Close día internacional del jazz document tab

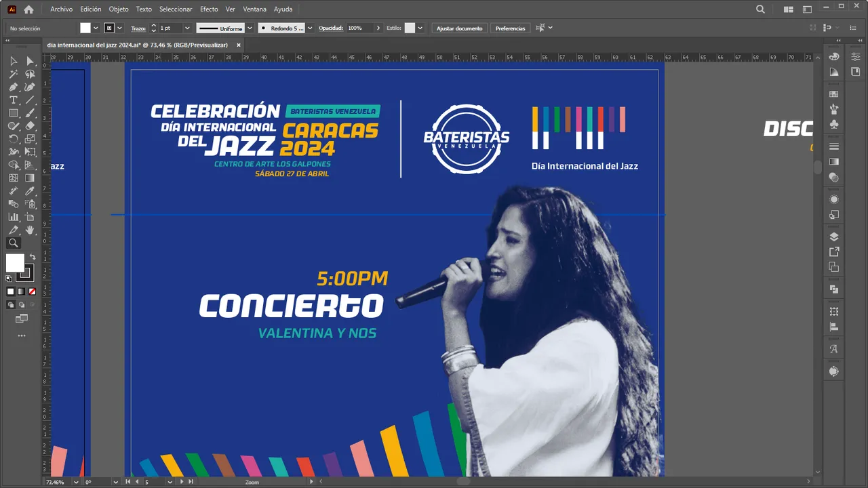click(239, 45)
